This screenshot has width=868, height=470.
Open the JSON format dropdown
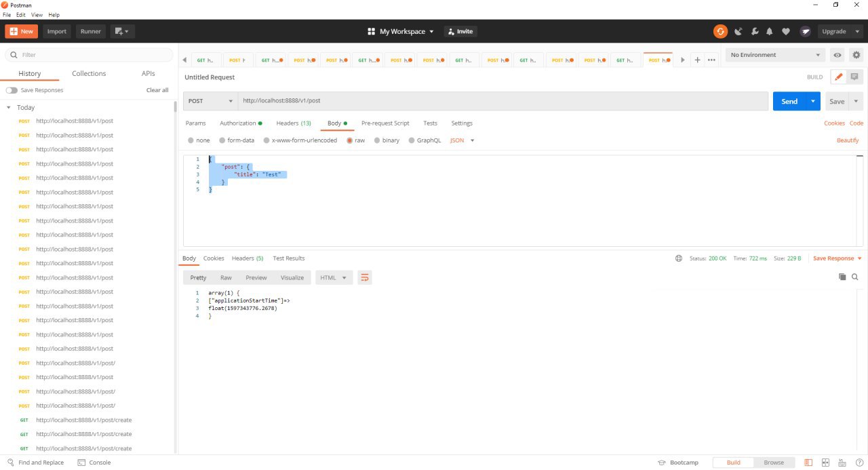coord(462,140)
